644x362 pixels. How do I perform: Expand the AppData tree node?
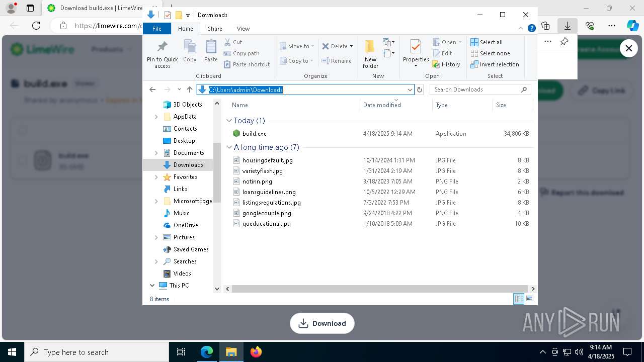156,117
